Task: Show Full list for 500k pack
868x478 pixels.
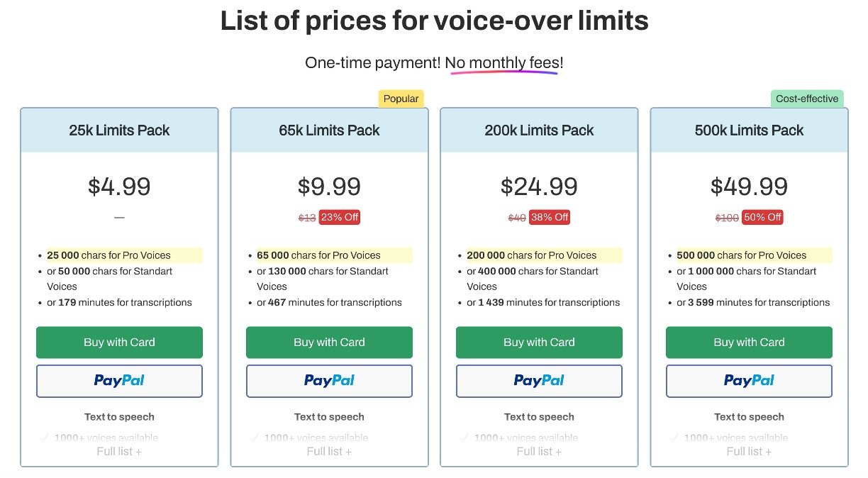Action: click(x=749, y=451)
